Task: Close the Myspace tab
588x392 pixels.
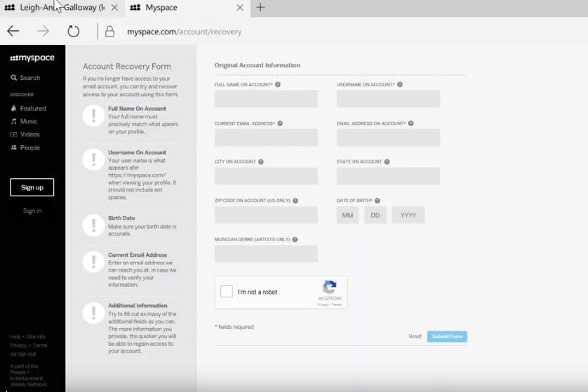Action: click(x=240, y=8)
